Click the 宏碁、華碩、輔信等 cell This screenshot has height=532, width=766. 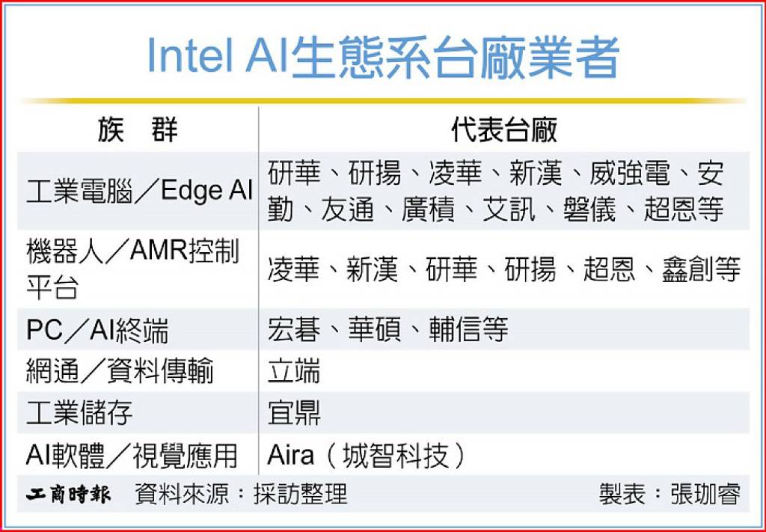388,328
